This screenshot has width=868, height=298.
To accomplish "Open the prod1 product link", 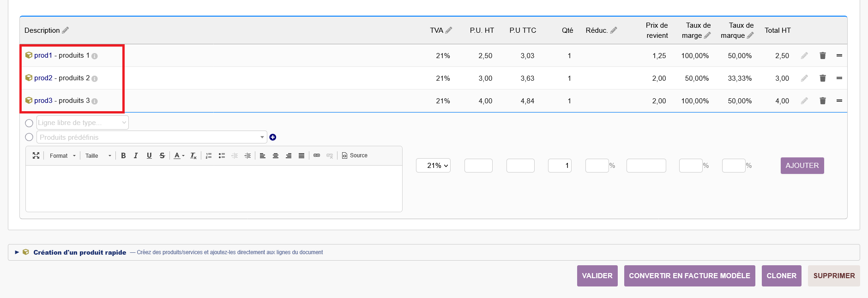I will (x=43, y=55).
